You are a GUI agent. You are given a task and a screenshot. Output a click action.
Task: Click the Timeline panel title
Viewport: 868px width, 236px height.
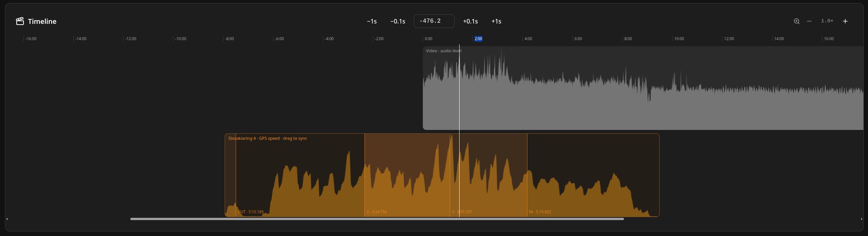pos(42,21)
